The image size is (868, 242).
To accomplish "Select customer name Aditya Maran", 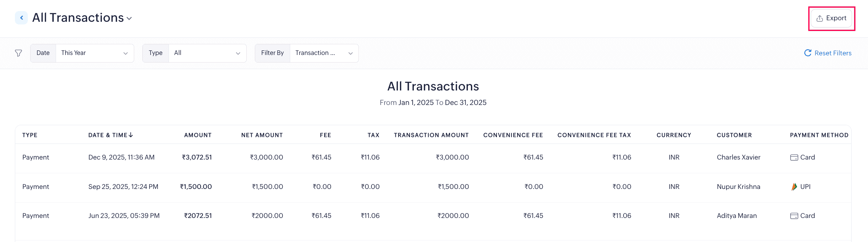I will pyautogui.click(x=736, y=216).
